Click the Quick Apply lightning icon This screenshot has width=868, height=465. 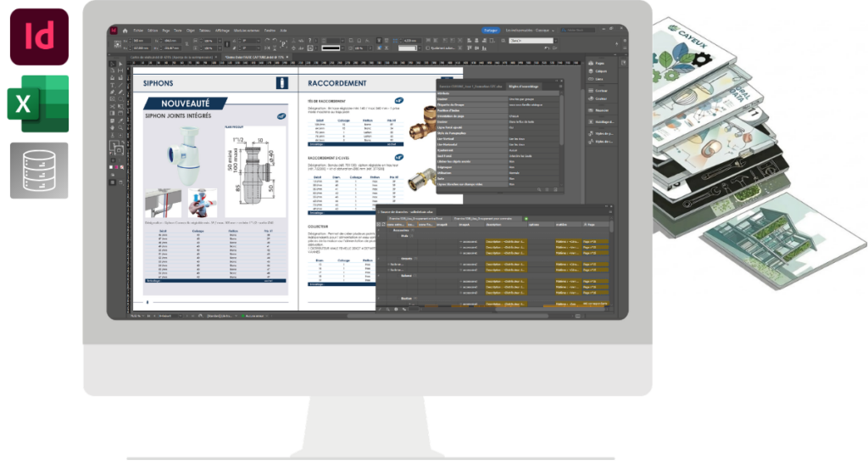pos(617,44)
